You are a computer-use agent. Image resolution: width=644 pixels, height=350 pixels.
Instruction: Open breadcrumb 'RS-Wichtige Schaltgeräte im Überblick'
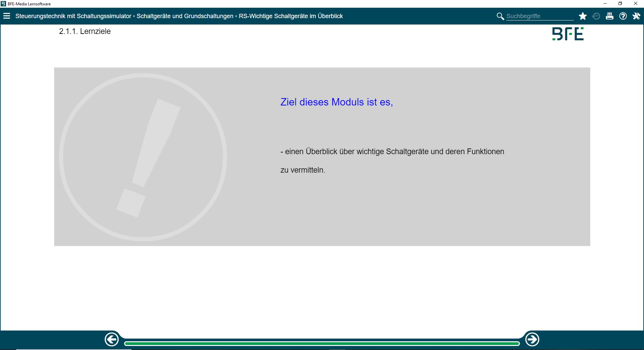pyautogui.click(x=291, y=16)
